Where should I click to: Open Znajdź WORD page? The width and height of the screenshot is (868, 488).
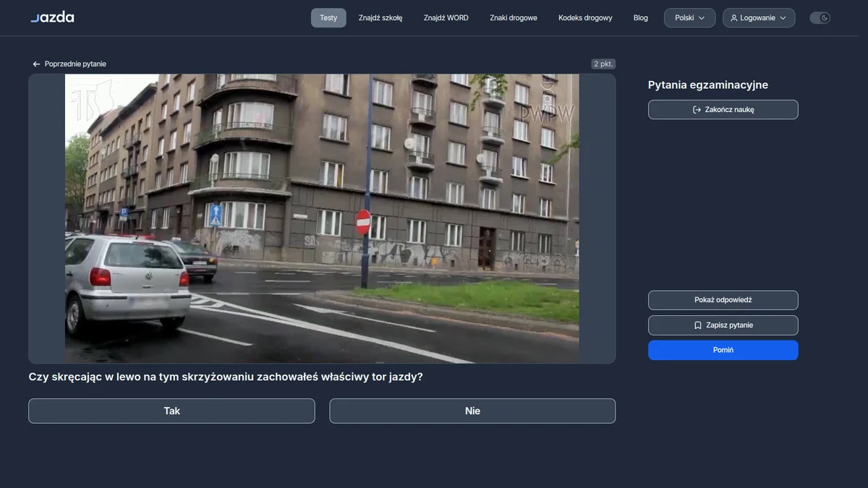tap(446, 18)
